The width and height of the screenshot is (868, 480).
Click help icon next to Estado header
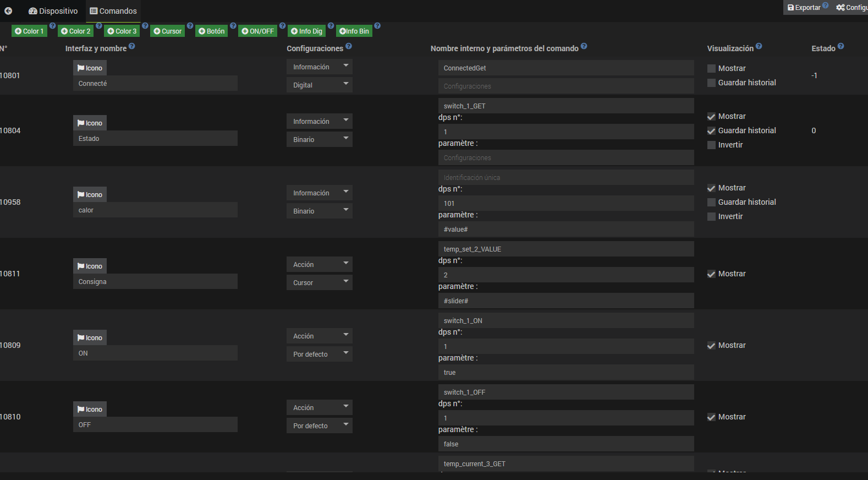pyautogui.click(x=840, y=47)
